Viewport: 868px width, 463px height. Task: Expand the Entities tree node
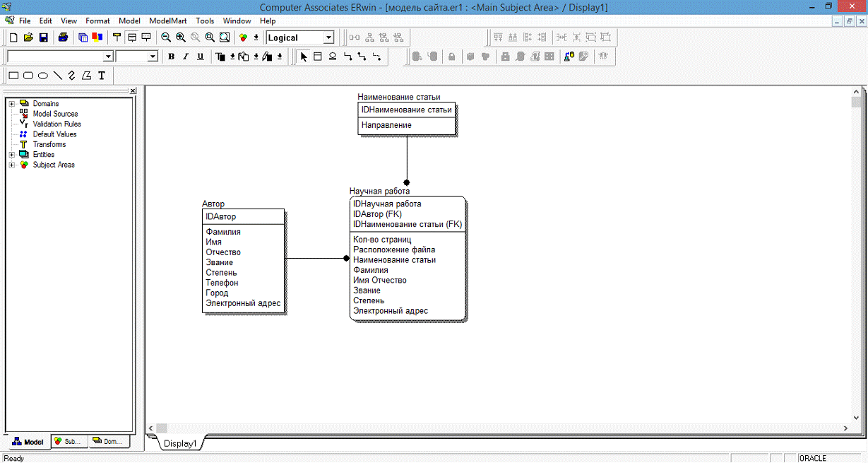[x=12, y=155]
